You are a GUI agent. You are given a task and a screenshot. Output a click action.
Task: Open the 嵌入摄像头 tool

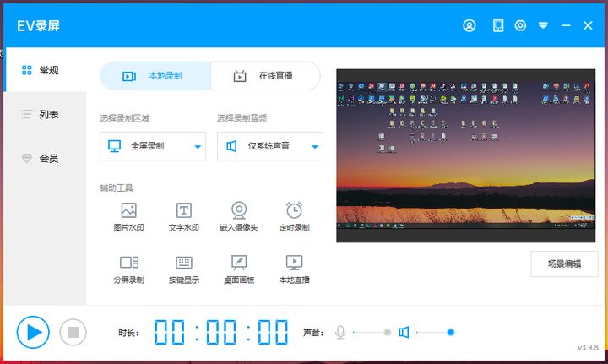coord(239,217)
